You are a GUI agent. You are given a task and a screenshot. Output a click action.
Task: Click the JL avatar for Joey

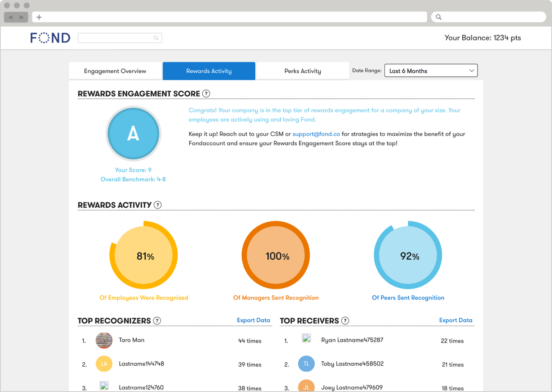[x=306, y=386]
